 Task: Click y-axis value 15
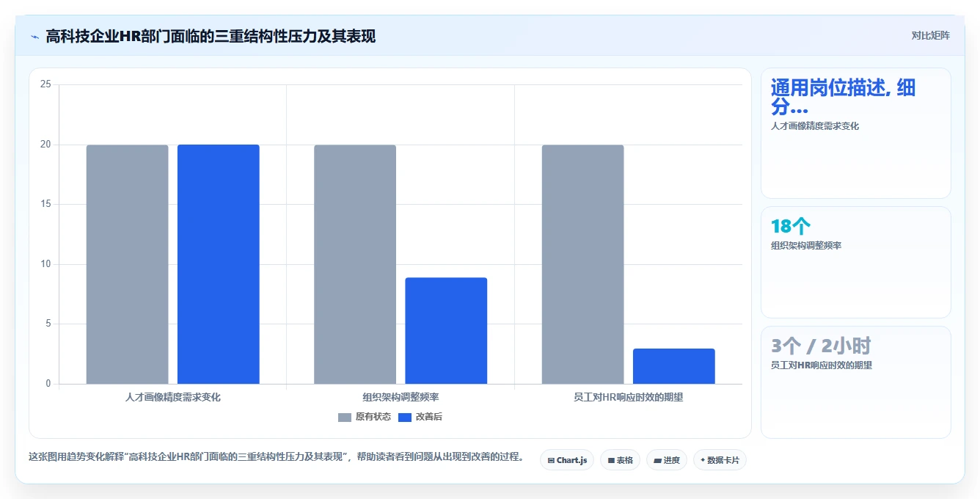coord(45,204)
